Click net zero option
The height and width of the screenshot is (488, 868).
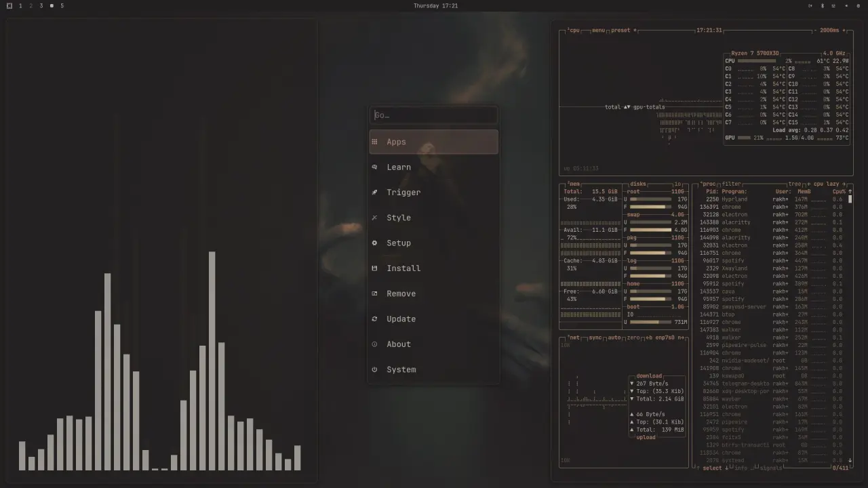coord(634,338)
